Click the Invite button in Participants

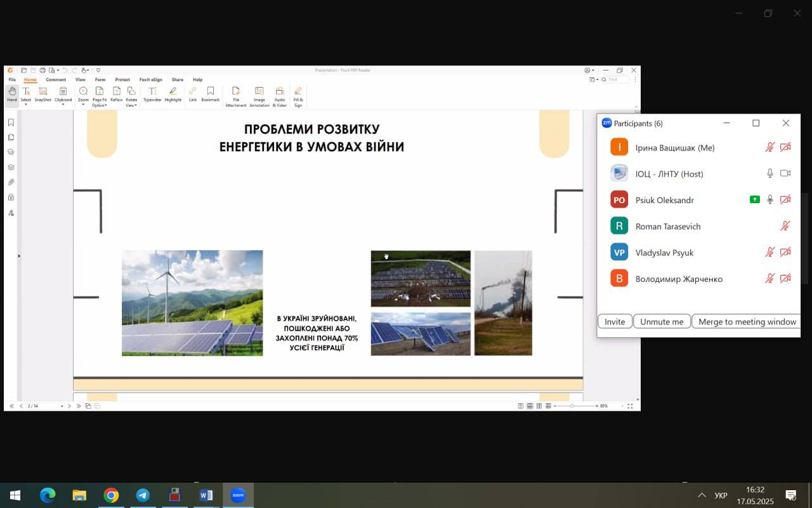click(x=615, y=321)
